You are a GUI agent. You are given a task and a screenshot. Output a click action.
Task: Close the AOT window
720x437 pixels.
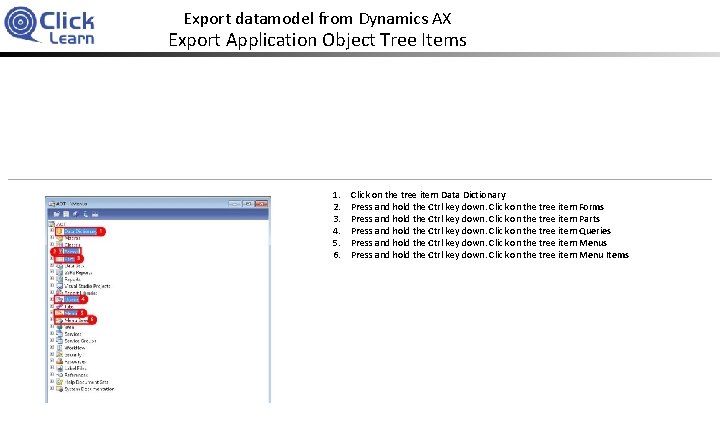(261, 203)
